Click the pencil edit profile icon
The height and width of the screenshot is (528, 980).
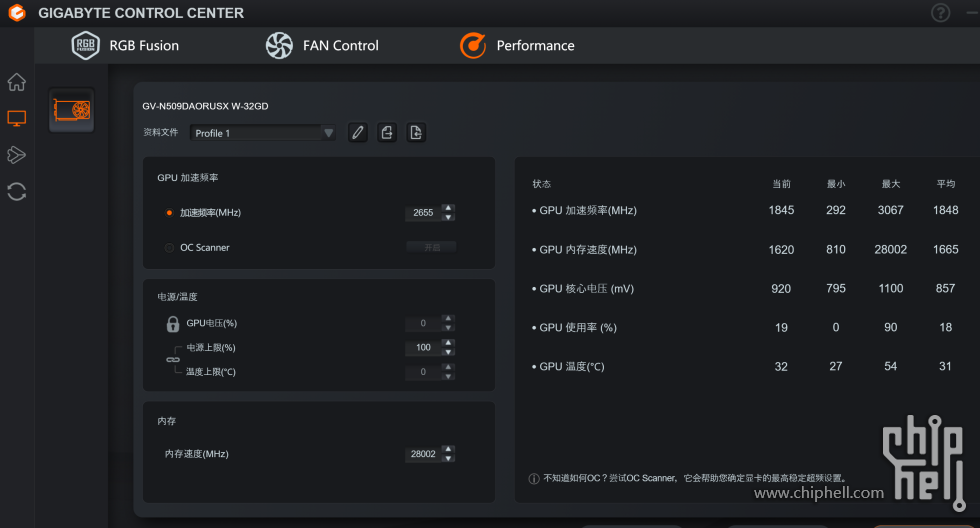click(x=358, y=132)
